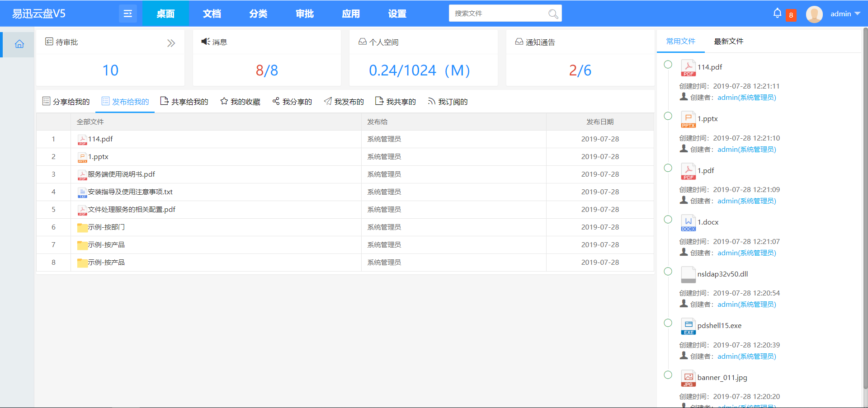The height and width of the screenshot is (408, 868).
Task: Select the circle marker next to banner_011.jpg
Action: 668,375
